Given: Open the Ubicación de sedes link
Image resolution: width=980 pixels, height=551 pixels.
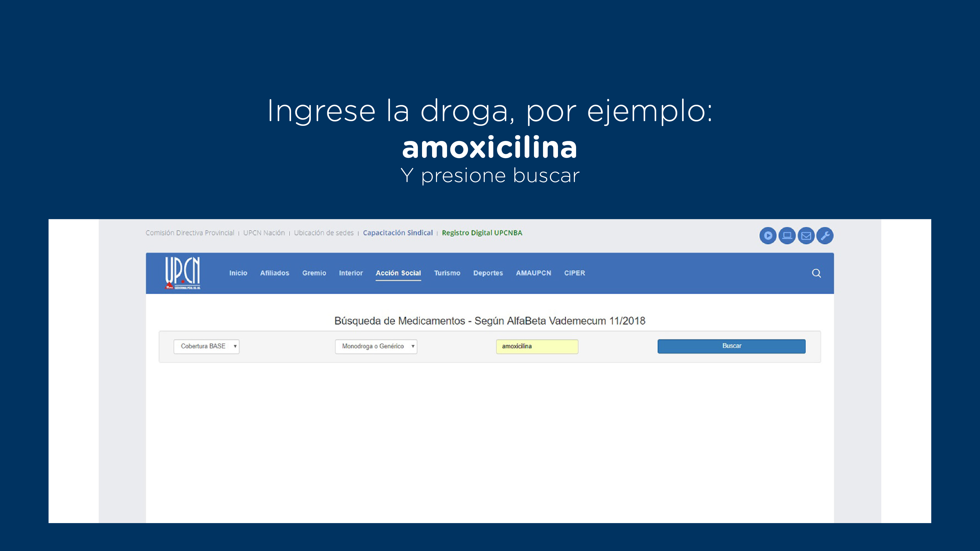Looking at the screenshot, I should [x=324, y=233].
